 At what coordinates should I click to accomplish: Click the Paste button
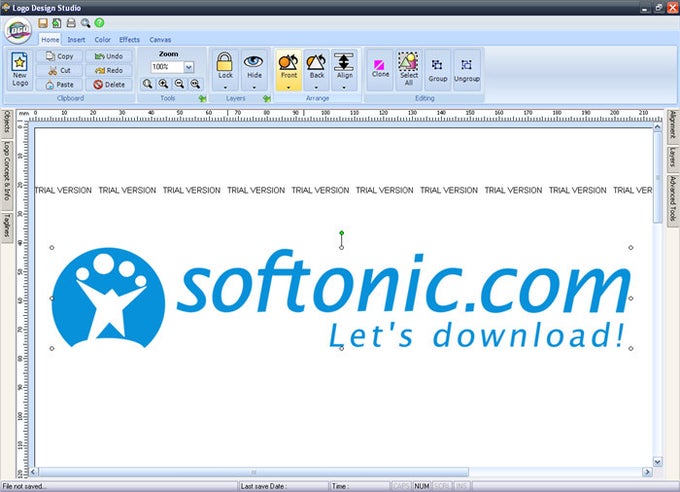59,85
